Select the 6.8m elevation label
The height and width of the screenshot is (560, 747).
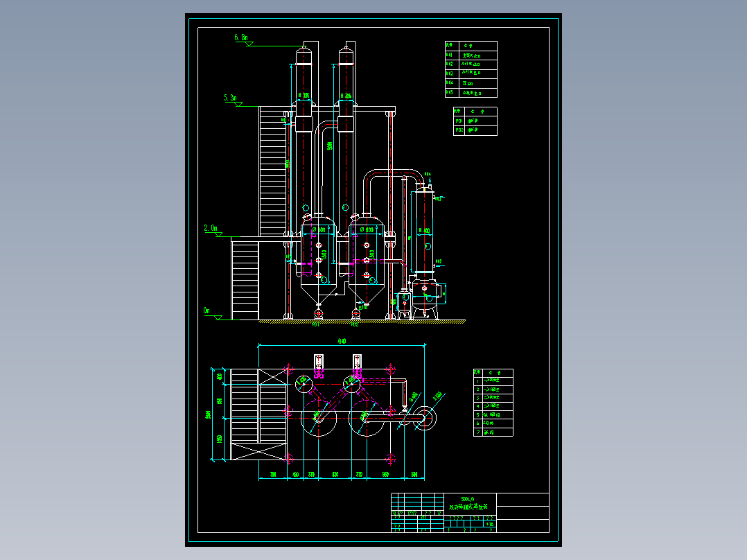241,37
